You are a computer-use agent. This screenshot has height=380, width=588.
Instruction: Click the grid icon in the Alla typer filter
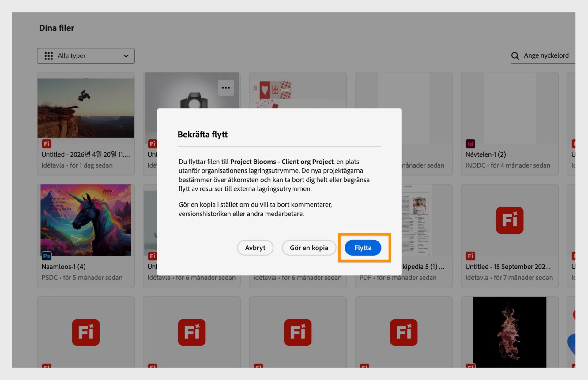coord(48,56)
